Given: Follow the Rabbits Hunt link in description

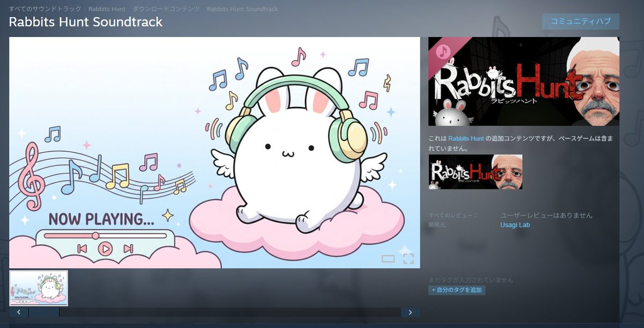Looking at the screenshot, I should (x=466, y=138).
